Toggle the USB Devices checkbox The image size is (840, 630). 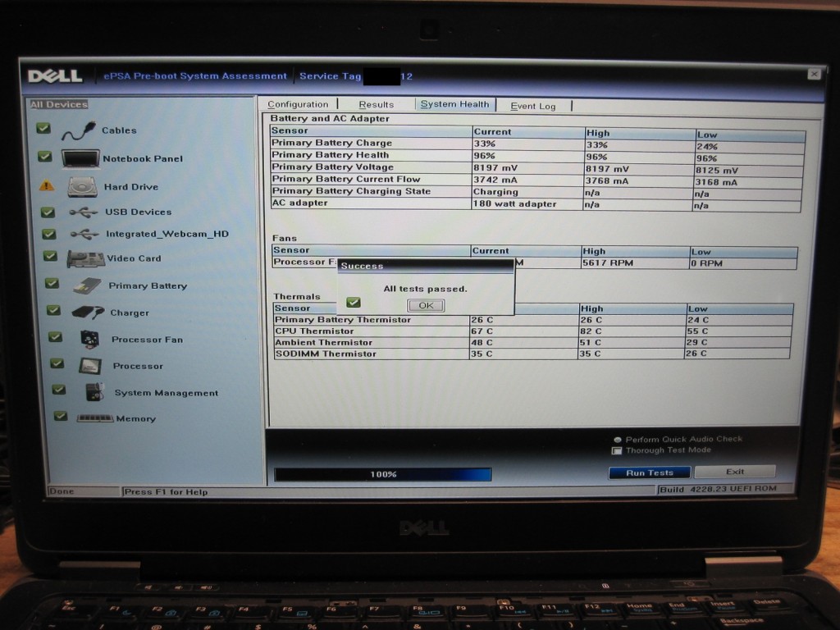tap(48, 212)
